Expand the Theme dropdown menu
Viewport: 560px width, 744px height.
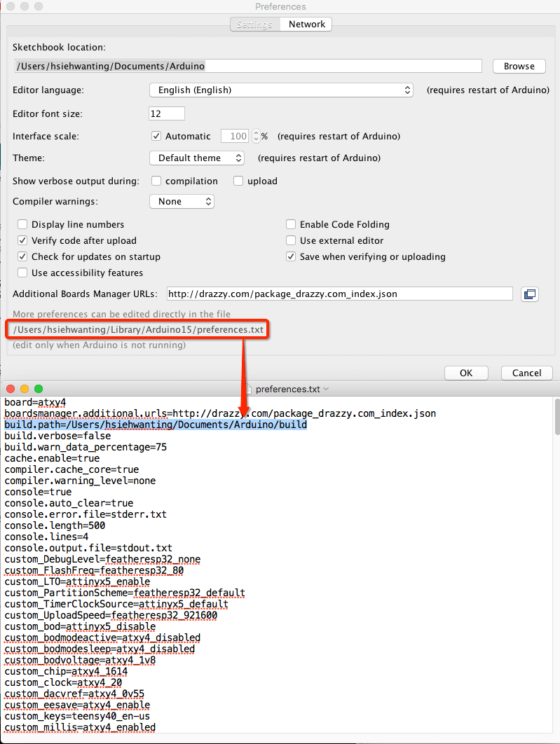197,158
